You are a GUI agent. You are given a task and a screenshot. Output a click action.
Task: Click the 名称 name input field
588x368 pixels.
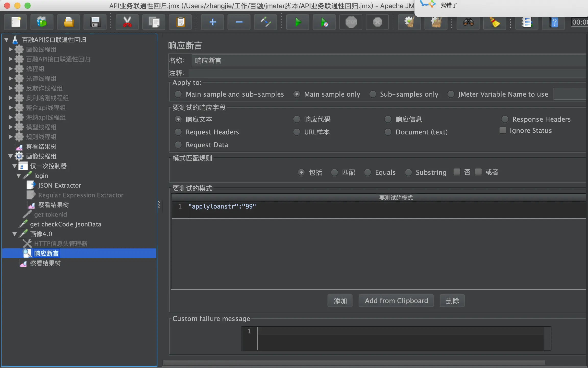pyautogui.click(x=383, y=61)
